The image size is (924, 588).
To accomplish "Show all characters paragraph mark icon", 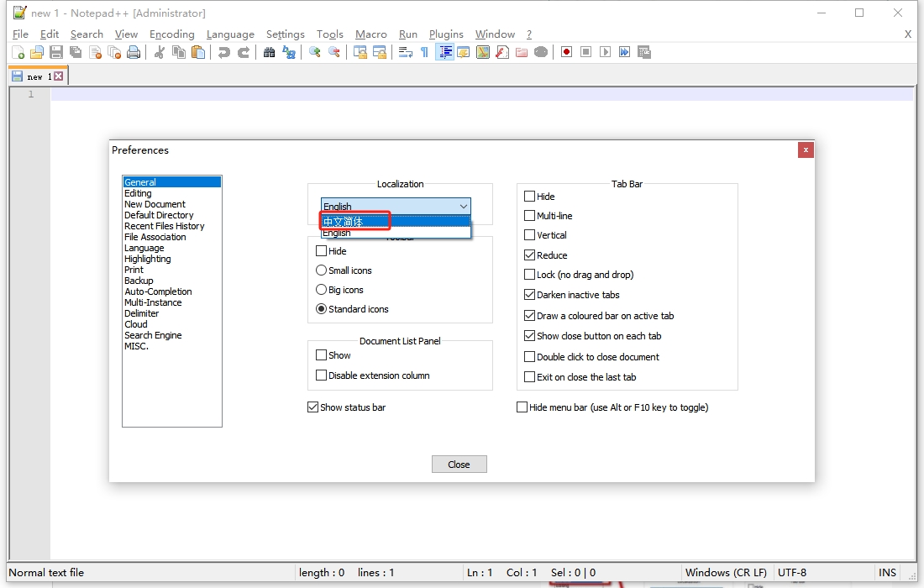I will (x=424, y=52).
